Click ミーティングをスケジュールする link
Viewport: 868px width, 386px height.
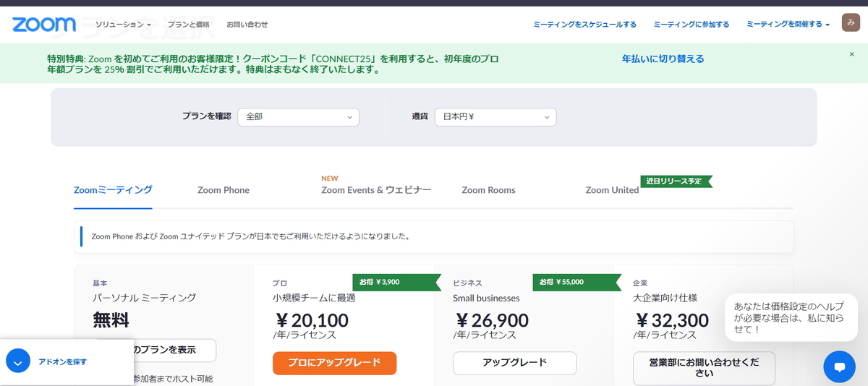(585, 25)
